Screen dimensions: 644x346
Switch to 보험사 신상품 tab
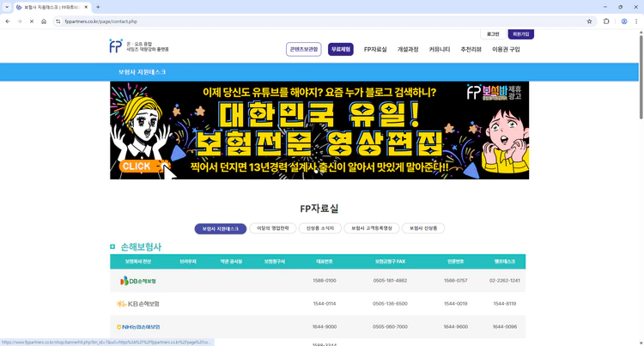point(423,228)
